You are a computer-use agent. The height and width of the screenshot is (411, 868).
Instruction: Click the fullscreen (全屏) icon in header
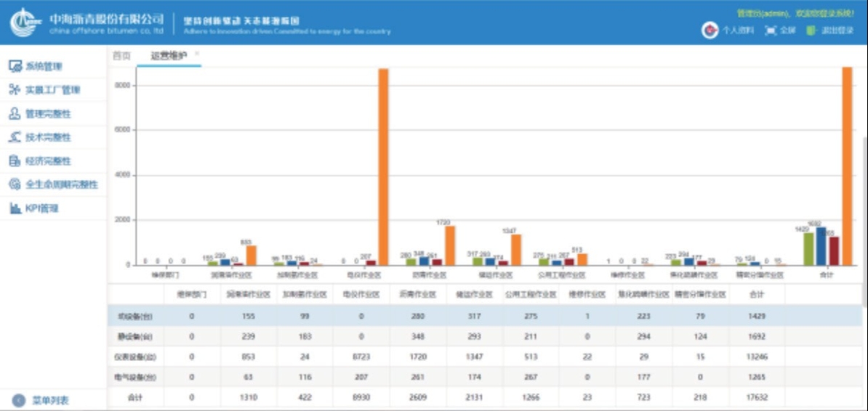pyautogui.click(x=771, y=30)
